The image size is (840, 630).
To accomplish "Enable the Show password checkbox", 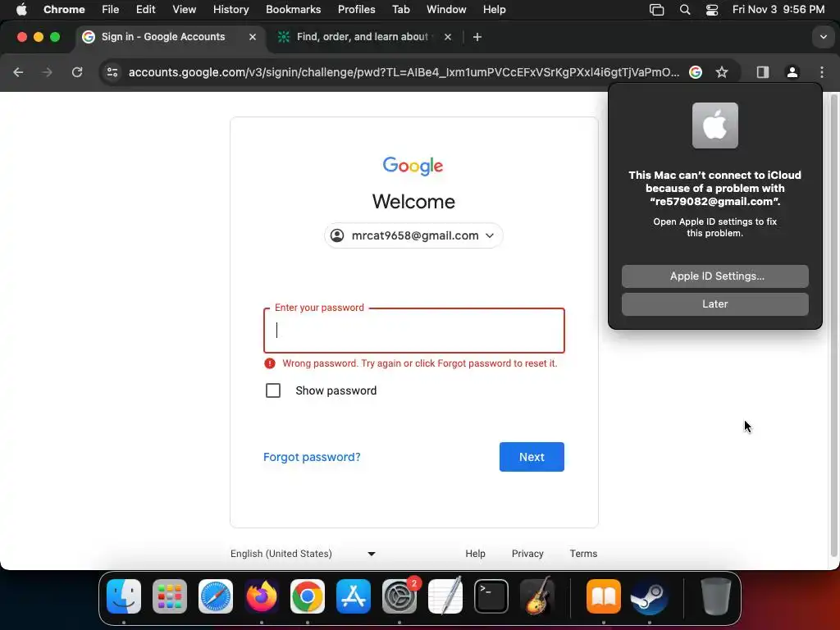I will pos(272,390).
